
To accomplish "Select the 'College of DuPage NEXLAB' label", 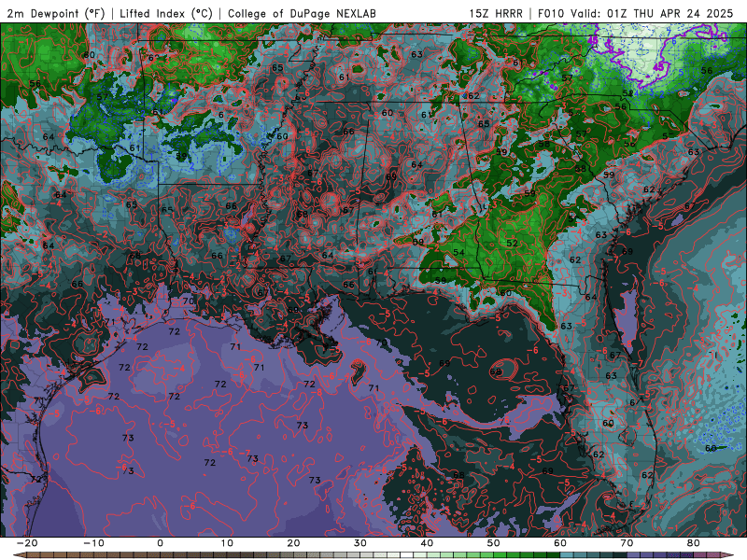I will click(302, 13).
